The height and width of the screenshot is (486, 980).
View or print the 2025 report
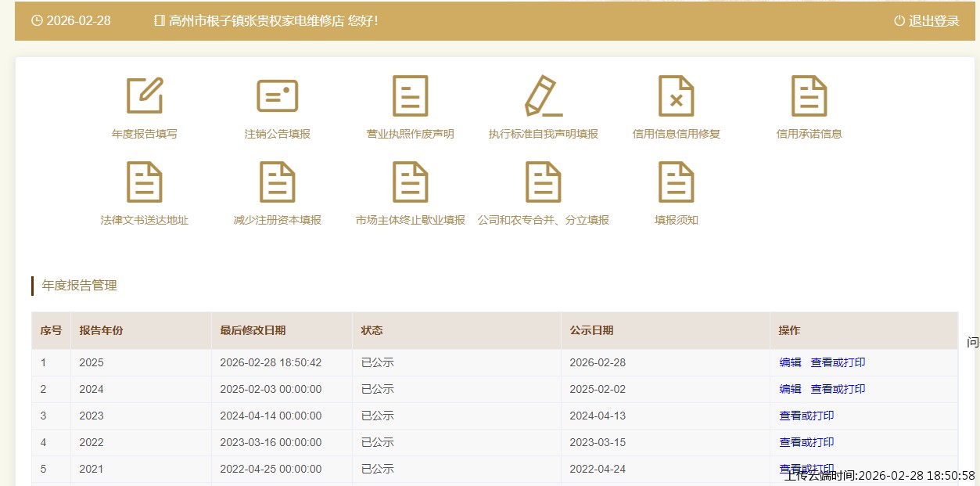(x=838, y=362)
